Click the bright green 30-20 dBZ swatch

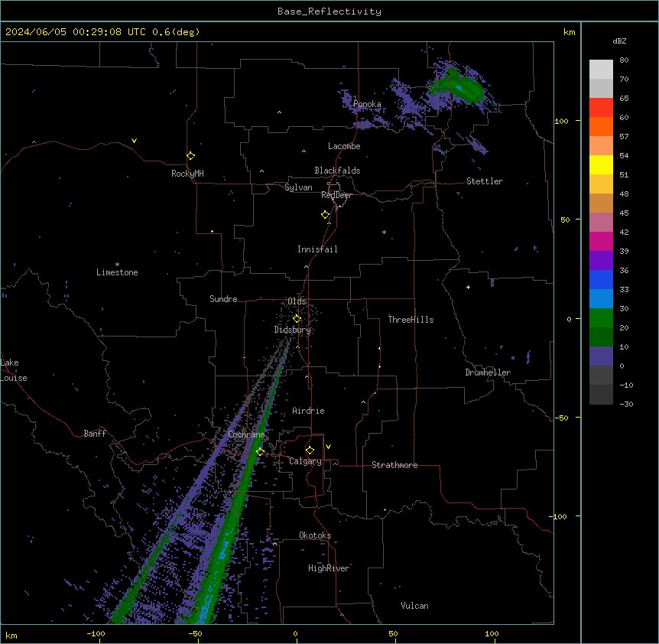pos(601,318)
